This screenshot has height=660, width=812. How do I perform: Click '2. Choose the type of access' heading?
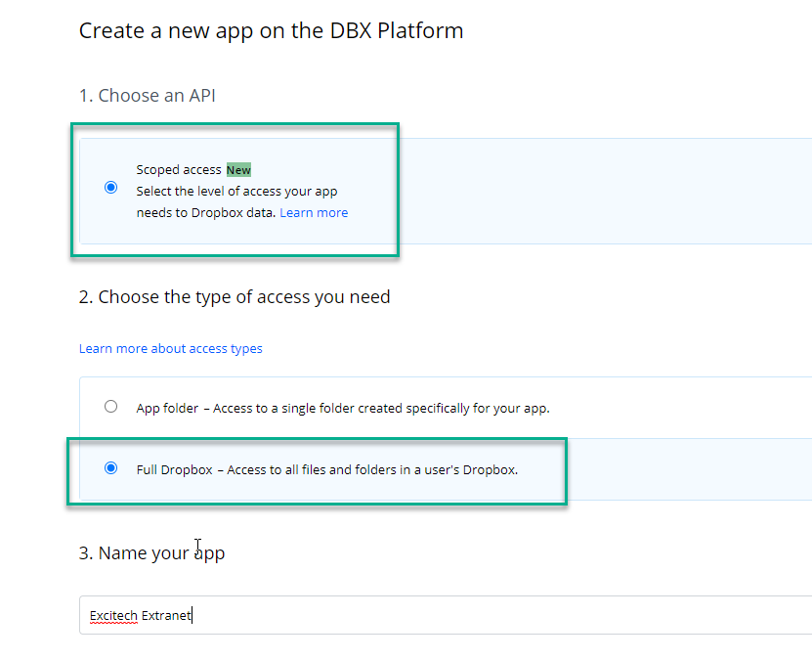click(x=235, y=296)
